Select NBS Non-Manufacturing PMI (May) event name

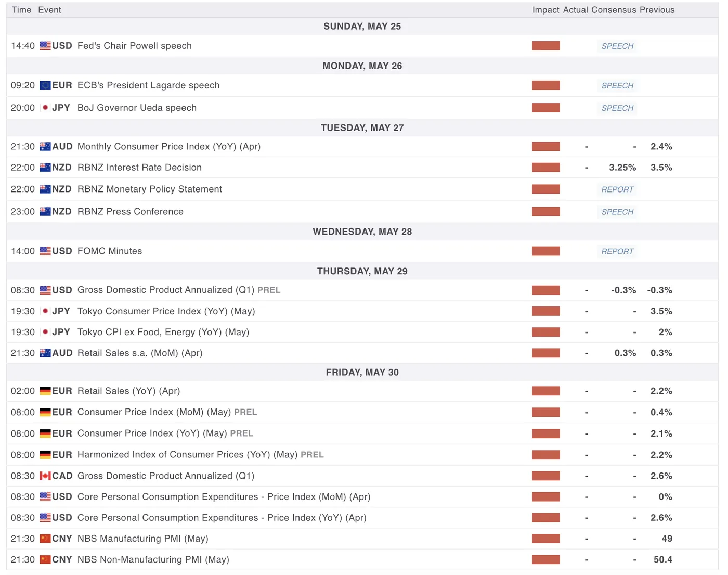click(x=153, y=559)
